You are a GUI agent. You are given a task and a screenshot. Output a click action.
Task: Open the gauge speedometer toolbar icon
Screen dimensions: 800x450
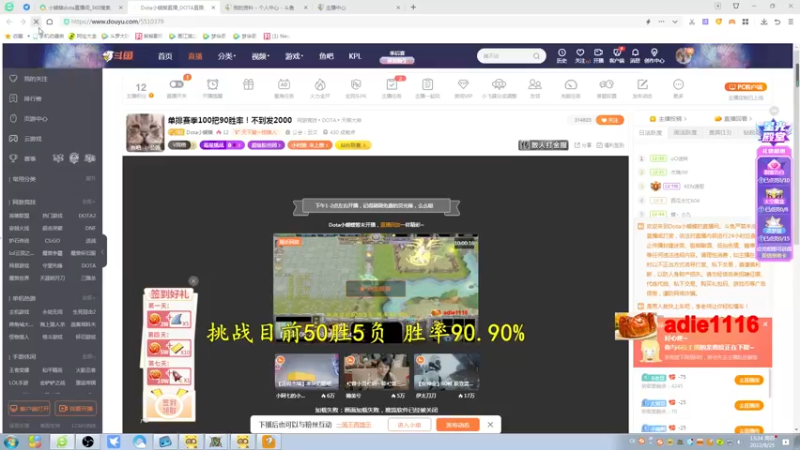point(570,88)
